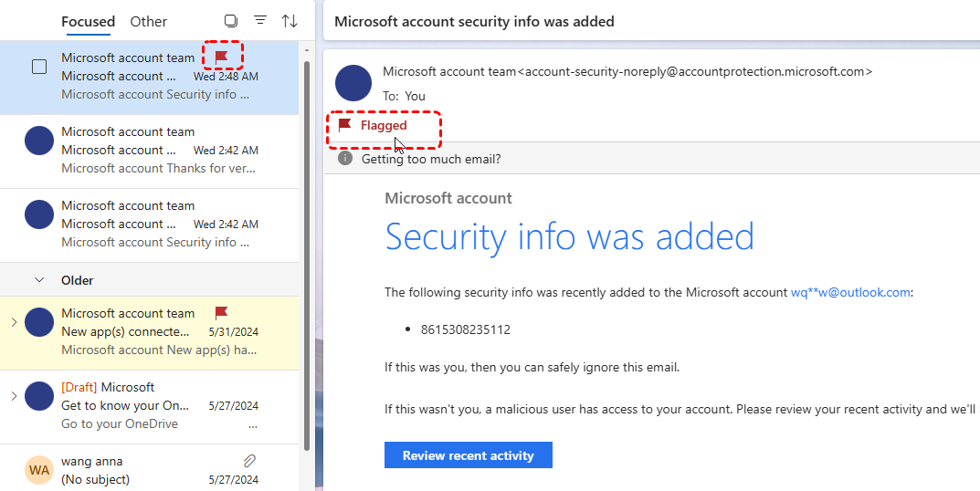The height and width of the screenshot is (491, 980).
Task: Click the paperclip on wang anna's email
Action: pyautogui.click(x=249, y=461)
